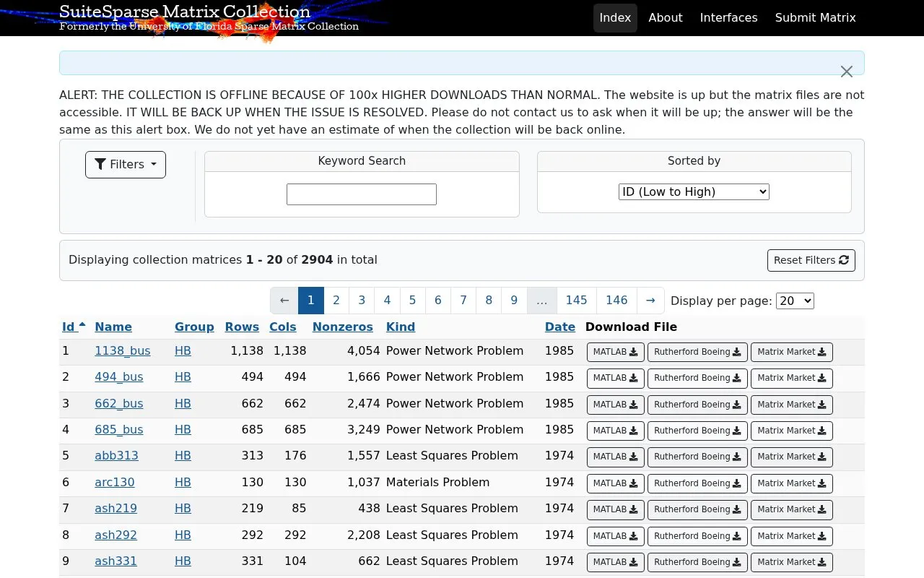Open the 1138_bus matrix link
The height and width of the screenshot is (578, 924).
pyautogui.click(x=123, y=351)
